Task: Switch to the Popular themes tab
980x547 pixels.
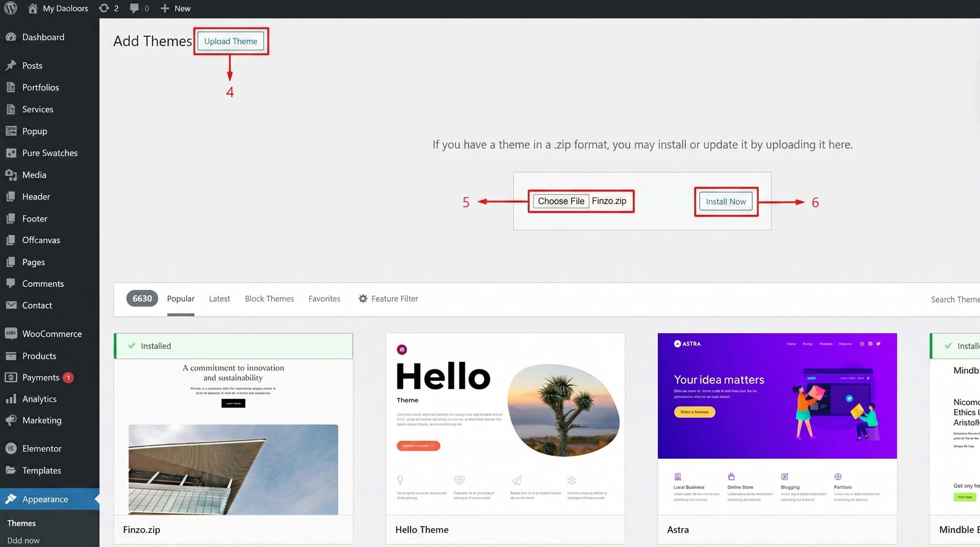Action: (181, 299)
